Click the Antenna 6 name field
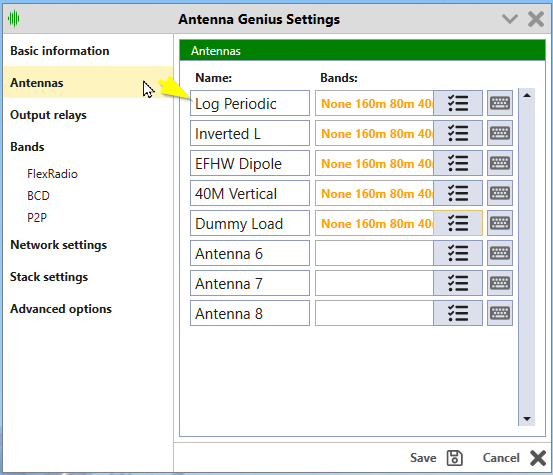553x475 pixels. click(250, 253)
